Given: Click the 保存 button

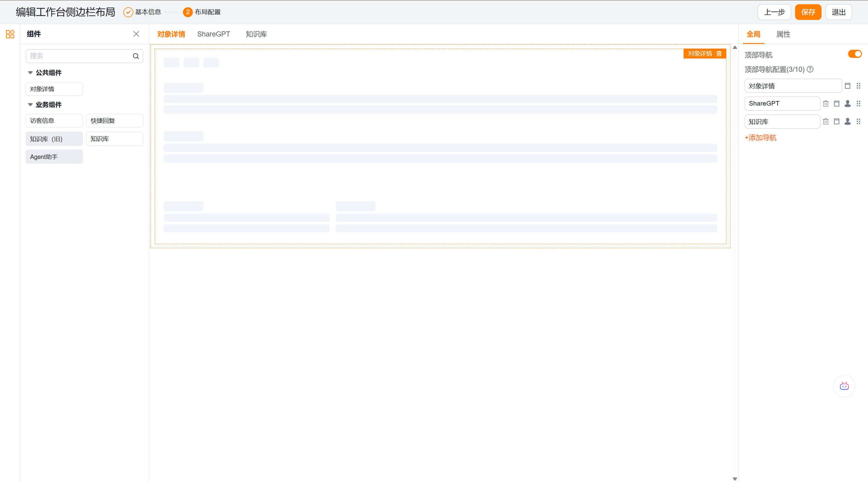Looking at the screenshot, I should pos(808,12).
